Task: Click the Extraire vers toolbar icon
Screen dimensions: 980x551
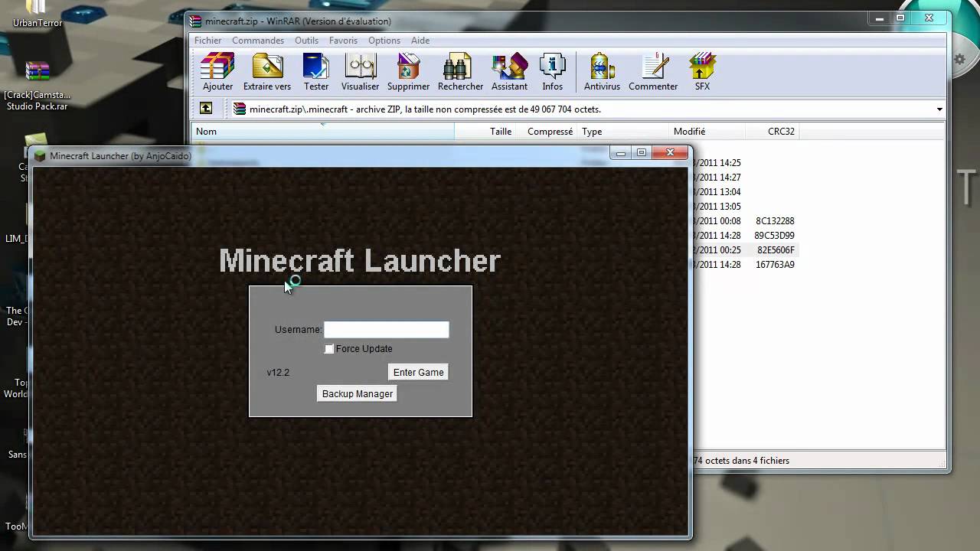Action: click(267, 73)
